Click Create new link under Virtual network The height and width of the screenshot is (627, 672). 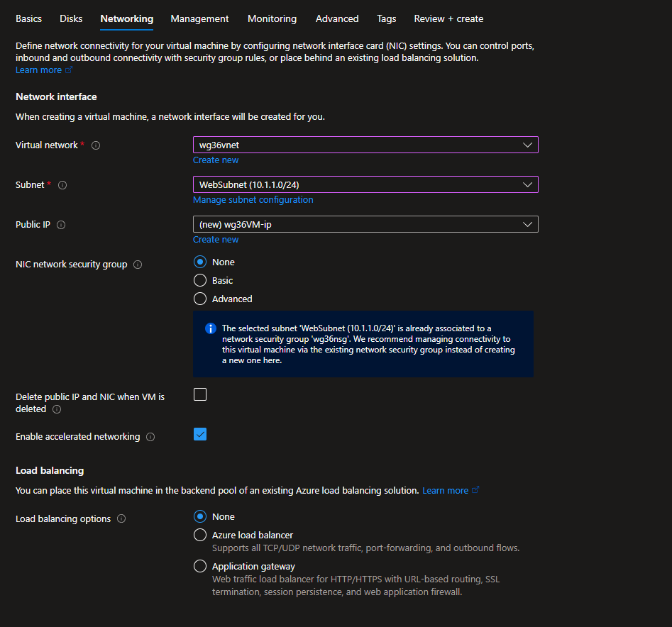[x=216, y=160]
